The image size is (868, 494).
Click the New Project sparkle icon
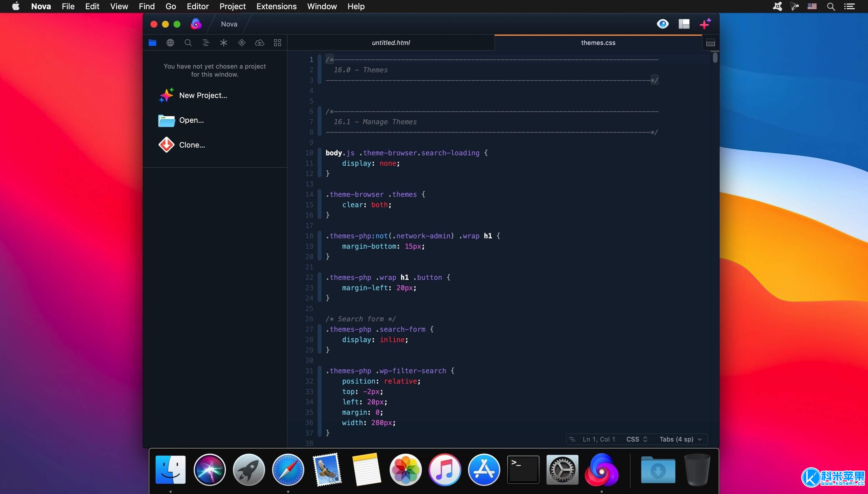[166, 95]
